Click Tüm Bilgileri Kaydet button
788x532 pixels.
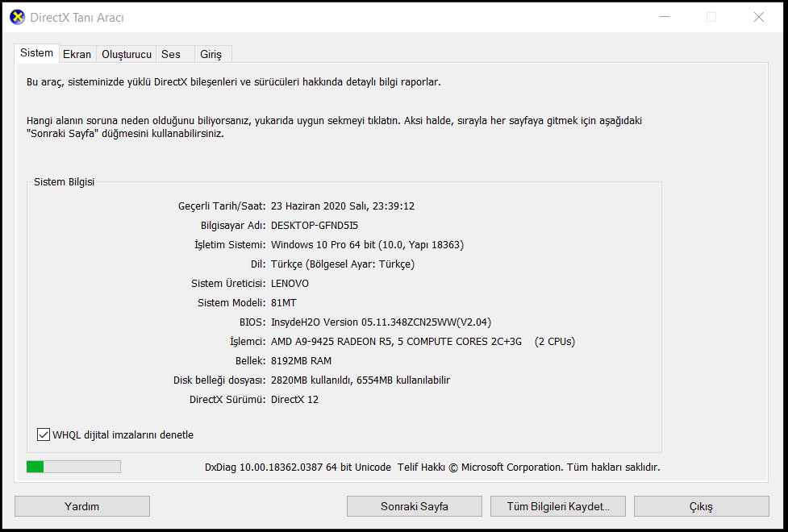(558, 506)
